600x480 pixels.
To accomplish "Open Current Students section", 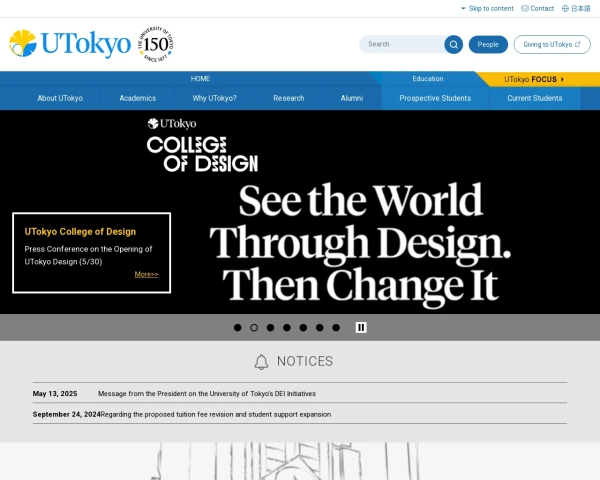I will 535,98.
